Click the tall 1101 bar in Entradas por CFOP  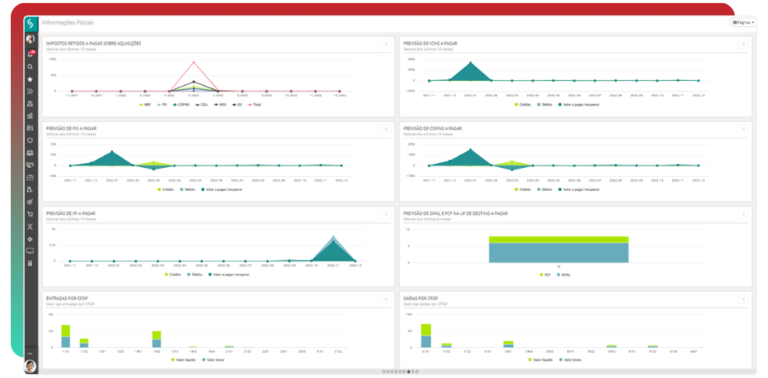coord(66,336)
